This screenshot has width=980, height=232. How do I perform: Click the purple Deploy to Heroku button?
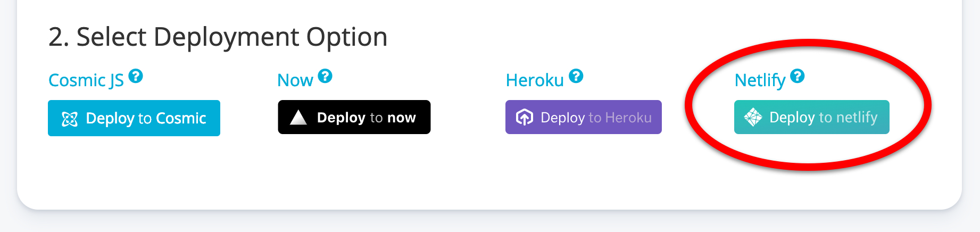coord(584,117)
